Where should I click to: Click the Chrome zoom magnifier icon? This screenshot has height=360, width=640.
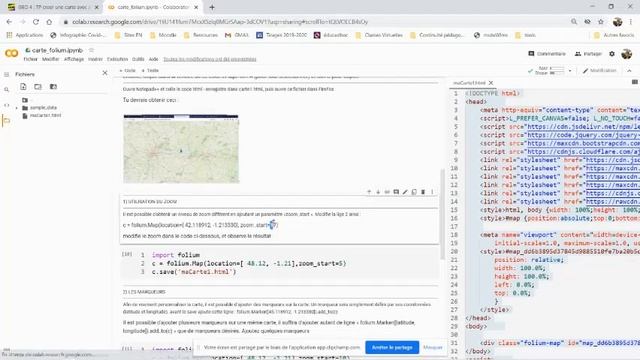(574, 22)
